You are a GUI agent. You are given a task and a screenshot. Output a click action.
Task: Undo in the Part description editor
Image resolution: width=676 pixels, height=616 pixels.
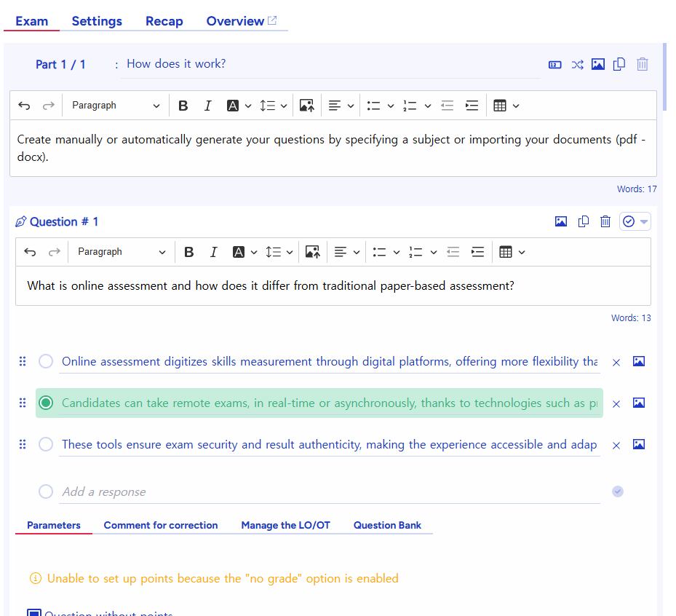tap(24, 106)
